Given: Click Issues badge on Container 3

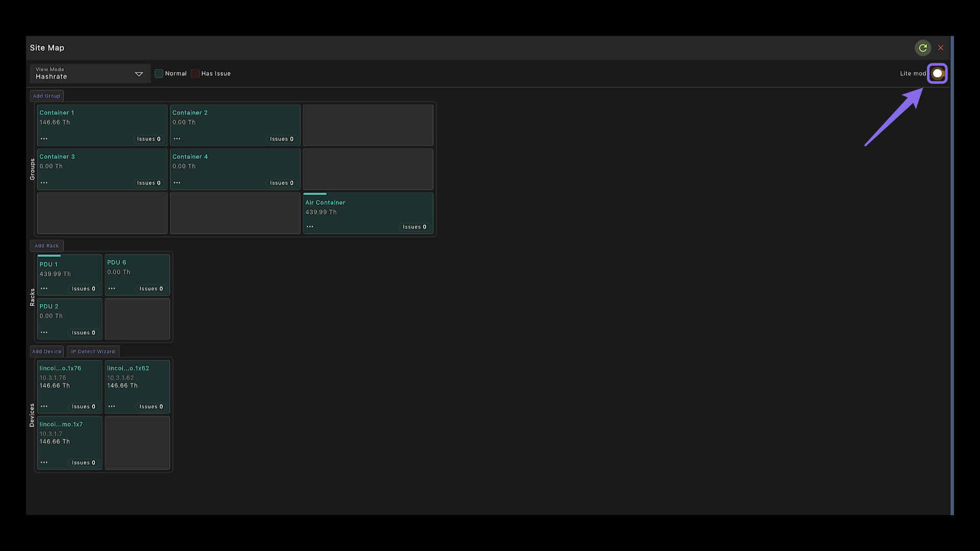Looking at the screenshot, I should (149, 183).
